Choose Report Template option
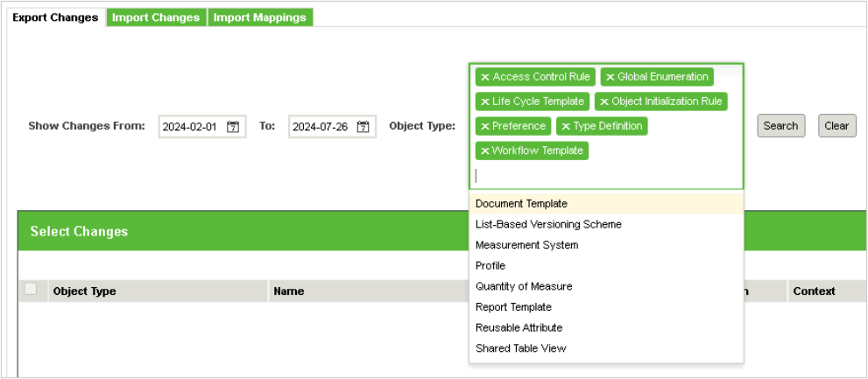This screenshot has width=868, height=379. 606,307
